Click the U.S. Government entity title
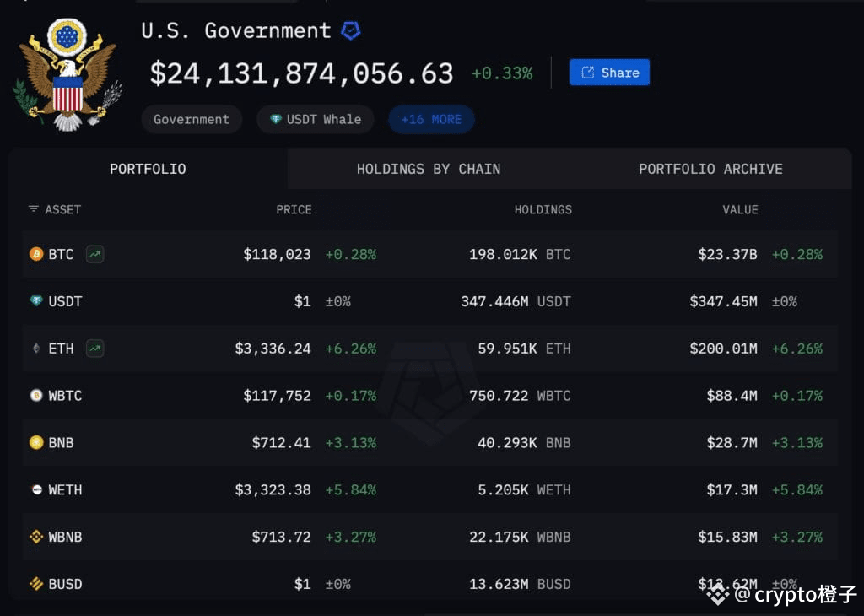This screenshot has width=864, height=616. pos(236,30)
